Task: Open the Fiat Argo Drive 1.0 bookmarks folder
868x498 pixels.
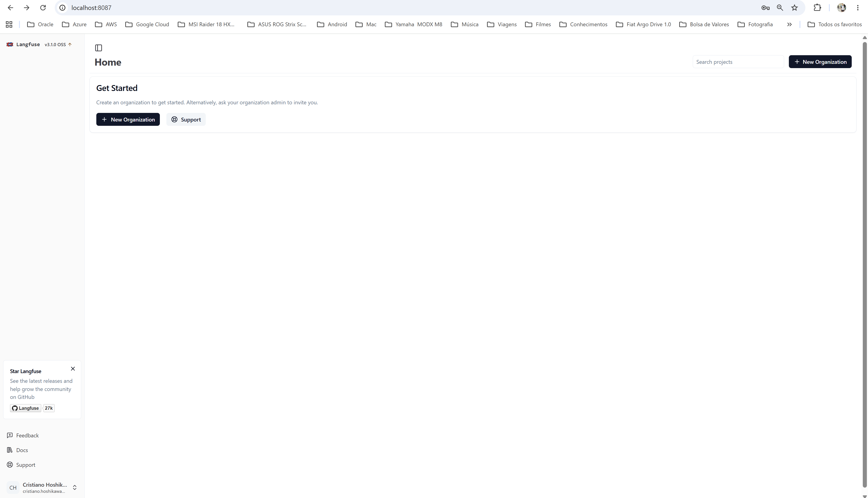Action: 643,24
